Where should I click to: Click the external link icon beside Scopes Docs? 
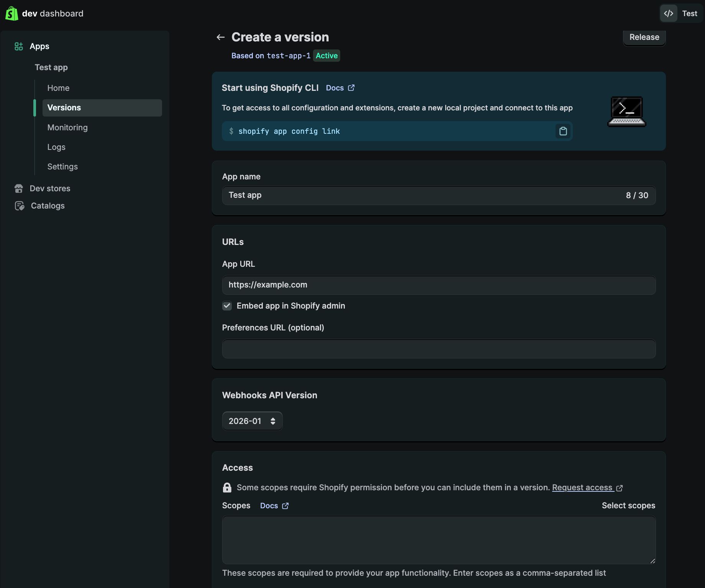285,506
